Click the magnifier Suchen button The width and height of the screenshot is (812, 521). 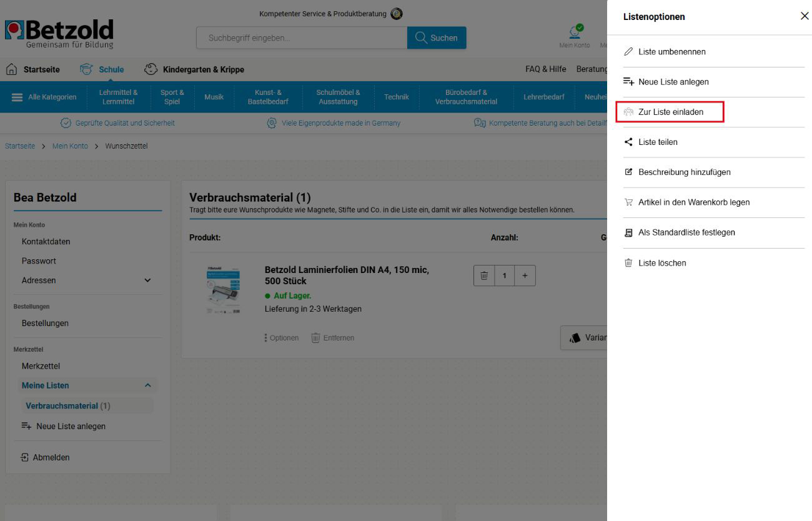437,38
